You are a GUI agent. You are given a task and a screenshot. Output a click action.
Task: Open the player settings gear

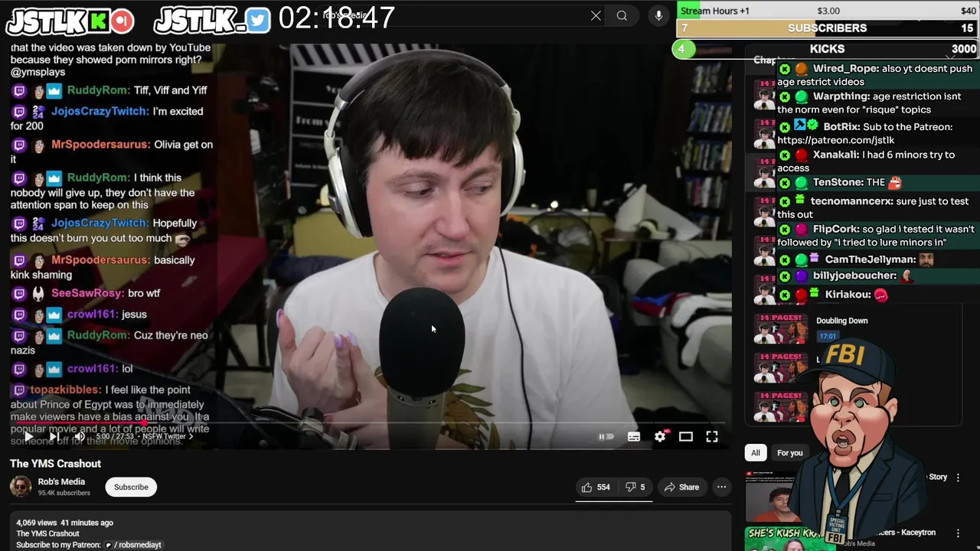point(660,436)
